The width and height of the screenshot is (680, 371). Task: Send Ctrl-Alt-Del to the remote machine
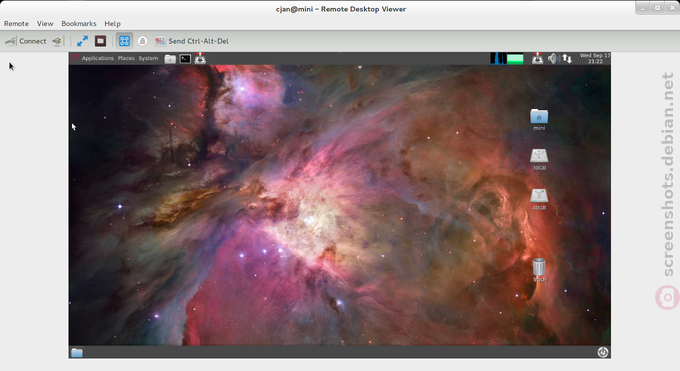point(192,41)
